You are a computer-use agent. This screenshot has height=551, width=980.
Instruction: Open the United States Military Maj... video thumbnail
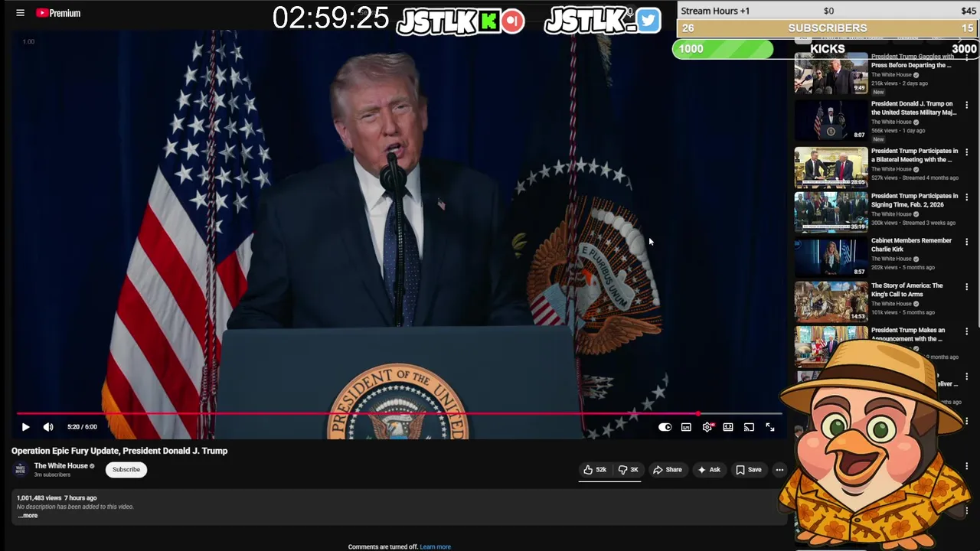[x=831, y=120]
